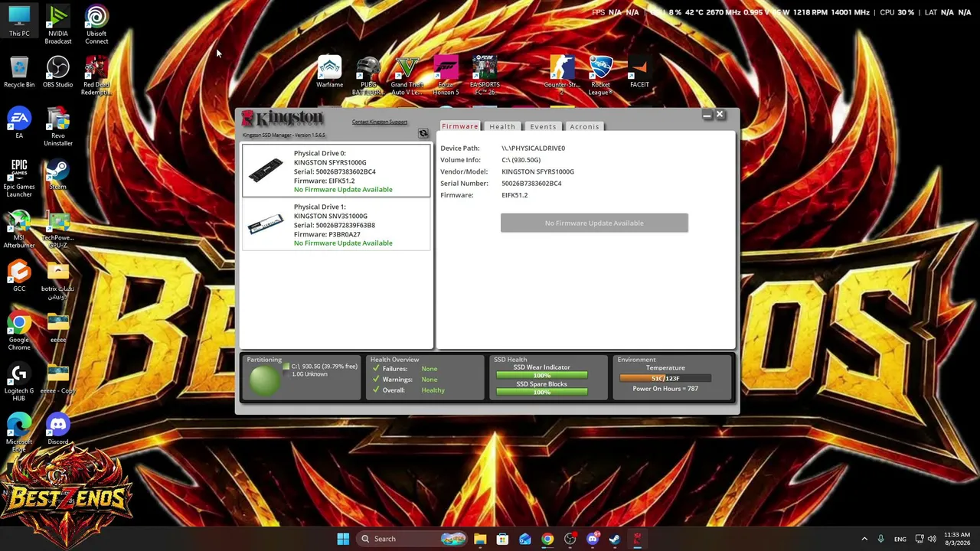Select the Ubisoft Connect desktop shortcut
This screenshot has width=980, height=551.
96,24
